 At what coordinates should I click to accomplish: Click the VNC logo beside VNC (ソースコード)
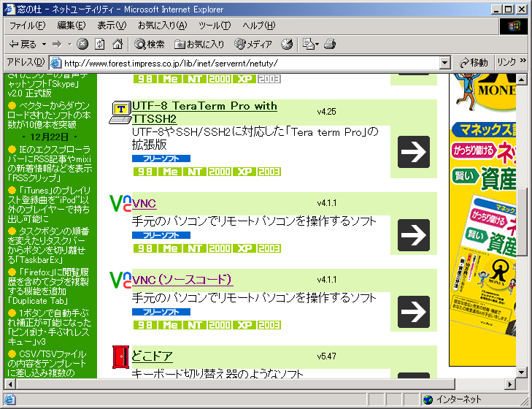[120, 280]
